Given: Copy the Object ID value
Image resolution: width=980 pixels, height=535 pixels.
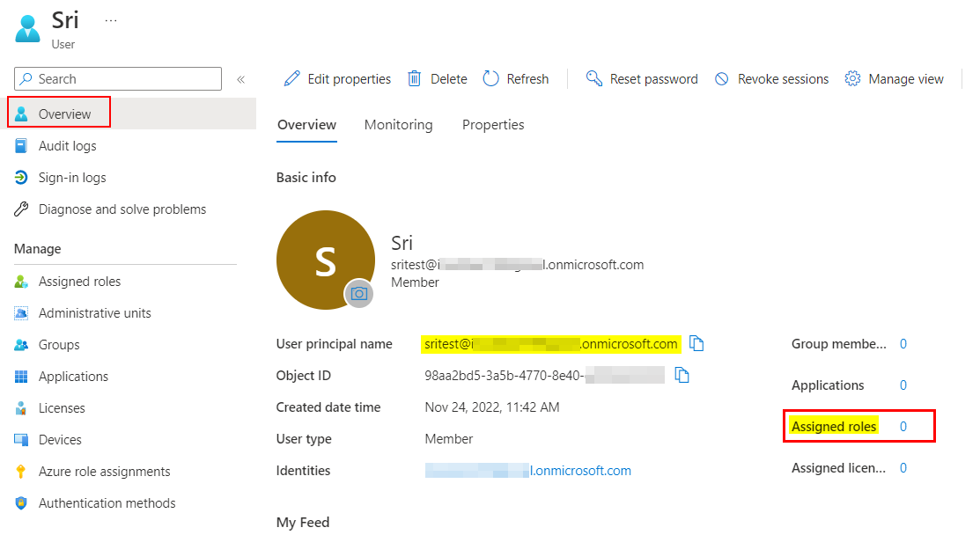Looking at the screenshot, I should [682, 375].
